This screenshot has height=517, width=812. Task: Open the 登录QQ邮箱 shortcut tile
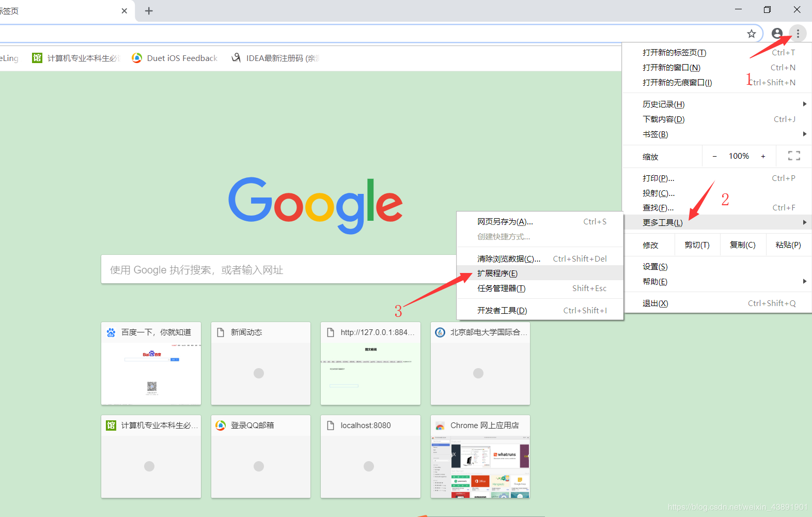point(261,457)
